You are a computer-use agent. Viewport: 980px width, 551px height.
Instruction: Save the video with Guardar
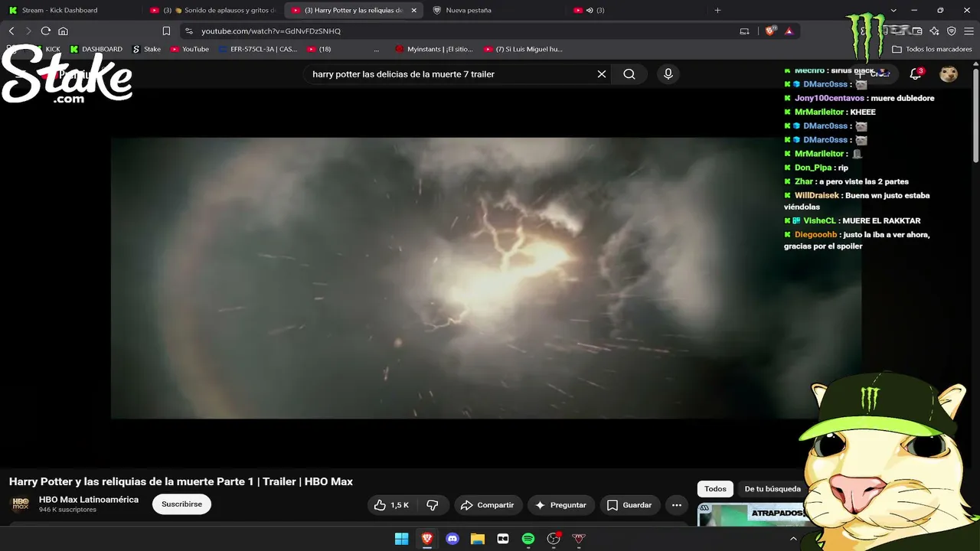click(x=629, y=505)
